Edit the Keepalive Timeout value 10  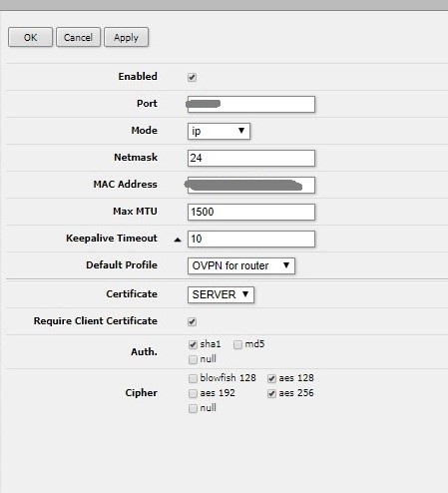251,239
